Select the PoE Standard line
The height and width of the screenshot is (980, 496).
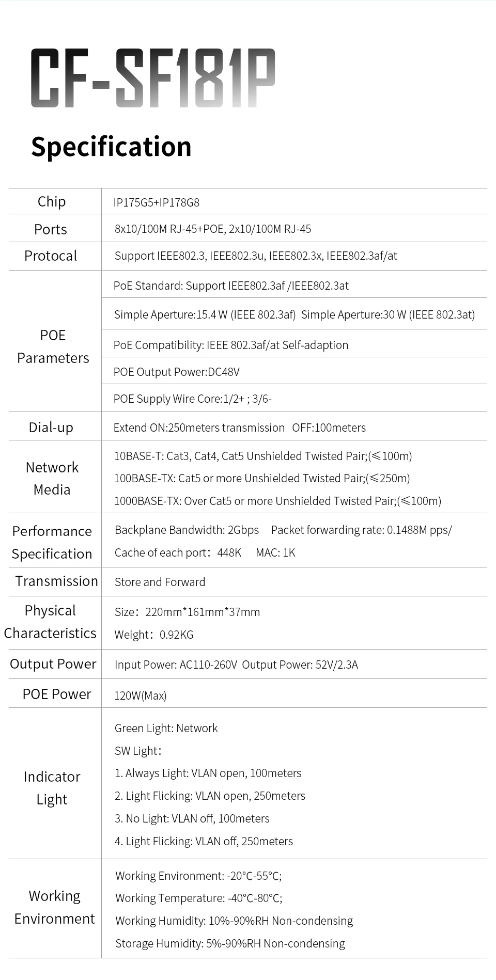point(231,286)
